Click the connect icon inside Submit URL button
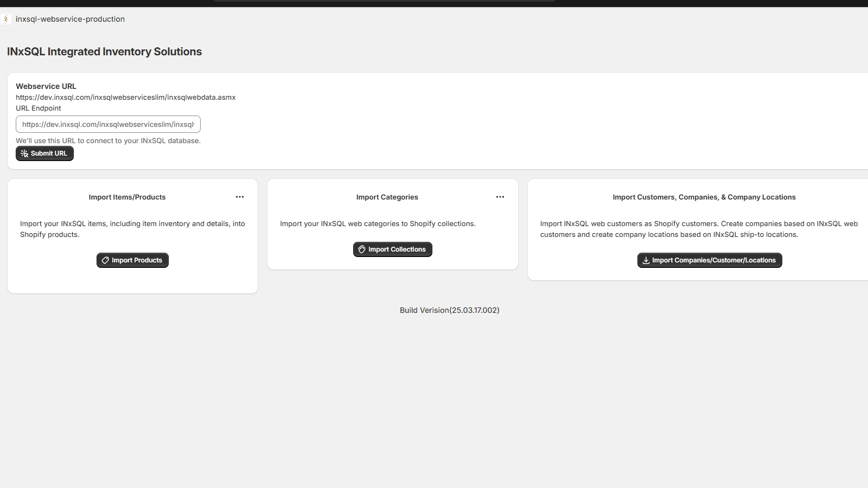 tap(24, 153)
